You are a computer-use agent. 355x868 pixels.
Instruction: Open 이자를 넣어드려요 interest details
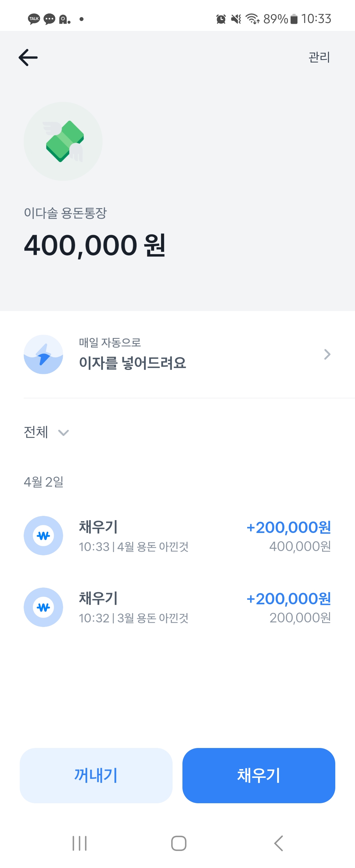132,363
